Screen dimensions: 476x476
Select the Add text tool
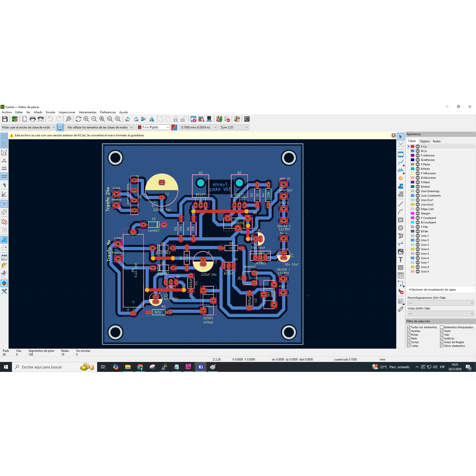(x=401, y=260)
